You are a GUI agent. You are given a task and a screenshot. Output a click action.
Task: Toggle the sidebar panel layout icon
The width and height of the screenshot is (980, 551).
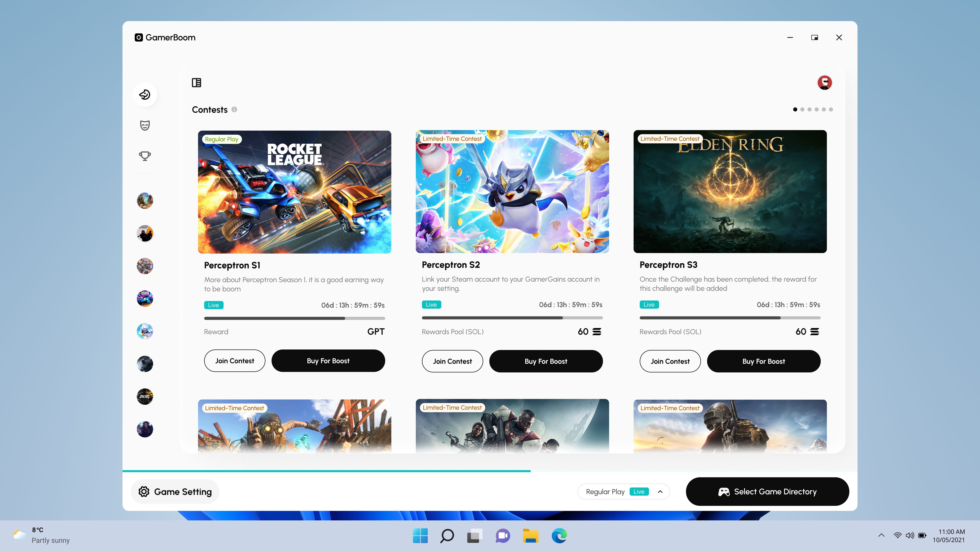click(196, 82)
